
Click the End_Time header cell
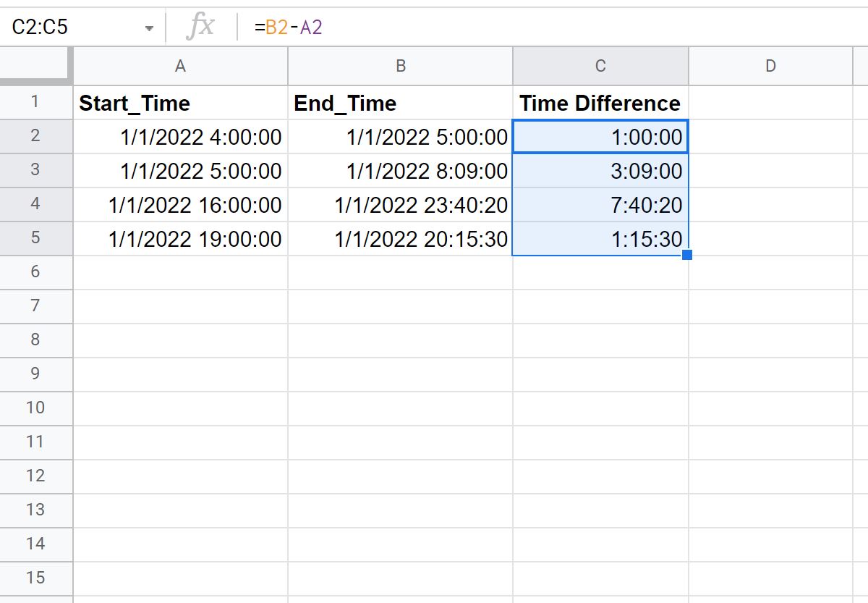400,102
